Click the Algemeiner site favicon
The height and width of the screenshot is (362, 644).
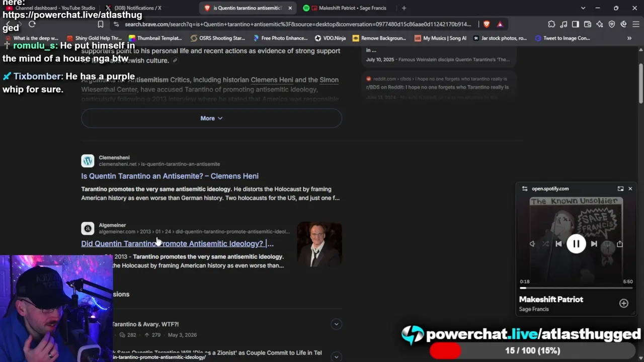tap(88, 228)
